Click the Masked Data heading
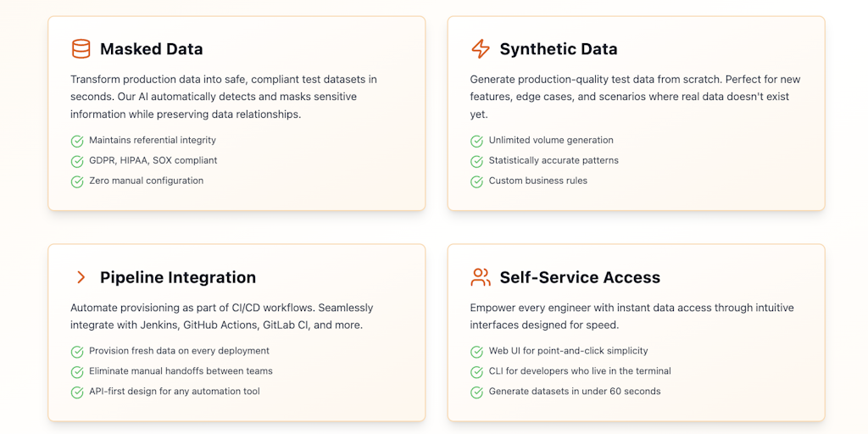 point(152,49)
